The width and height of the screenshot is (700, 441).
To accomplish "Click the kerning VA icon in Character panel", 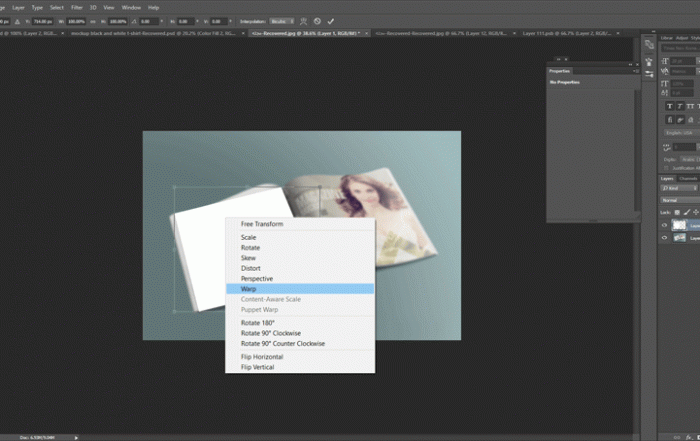I will coord(665,71).
